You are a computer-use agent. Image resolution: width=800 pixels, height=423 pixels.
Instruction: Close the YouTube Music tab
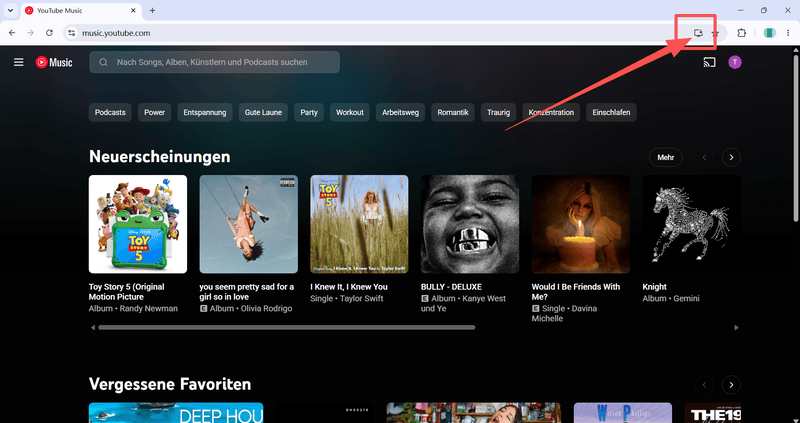coord(134,10)
